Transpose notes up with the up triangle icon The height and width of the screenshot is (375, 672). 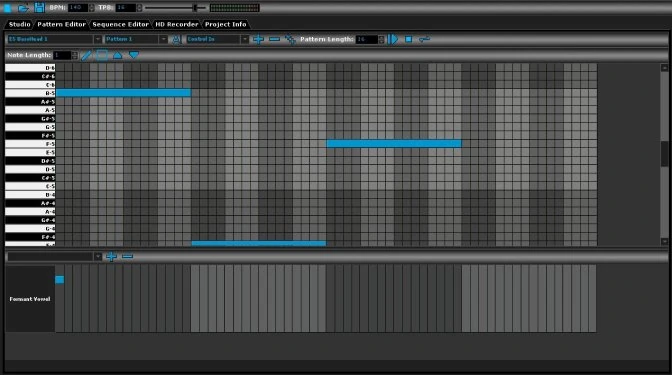click(117, 55)
